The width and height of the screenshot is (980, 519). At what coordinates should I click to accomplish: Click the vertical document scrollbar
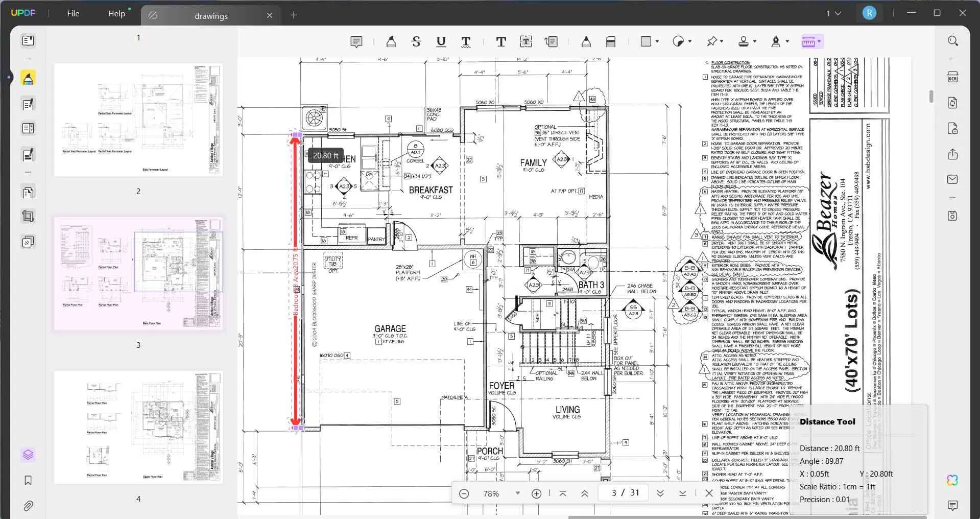931,96
